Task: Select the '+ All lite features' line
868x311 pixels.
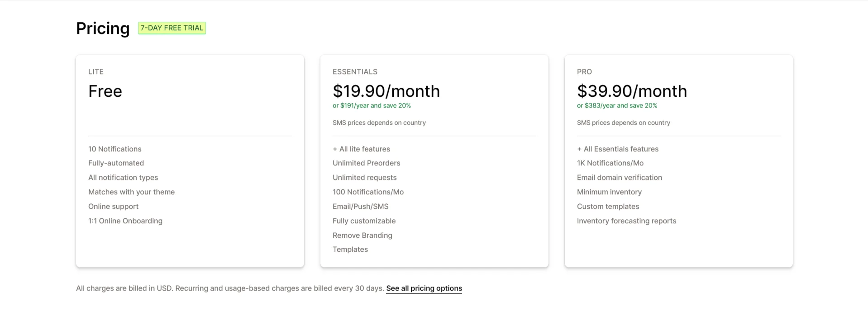Action: [x=361, y=149]
